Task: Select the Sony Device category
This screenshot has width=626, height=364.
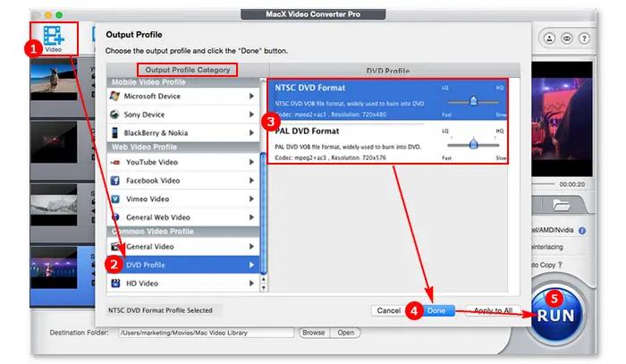Action: coord(183,114)
